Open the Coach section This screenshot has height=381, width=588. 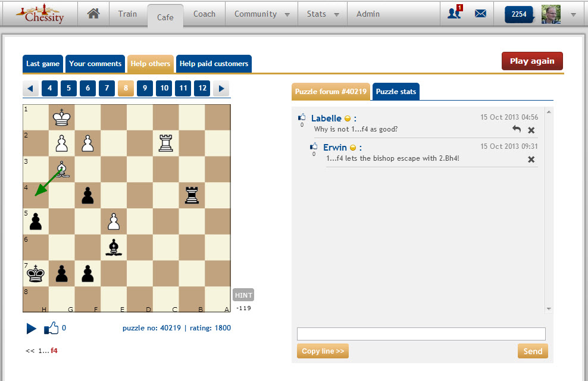click(x=204, y=14)
